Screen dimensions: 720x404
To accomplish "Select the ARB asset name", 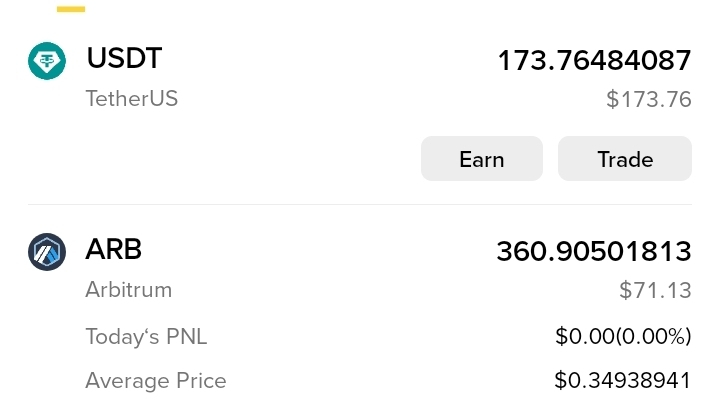I will tap(114, 250).
